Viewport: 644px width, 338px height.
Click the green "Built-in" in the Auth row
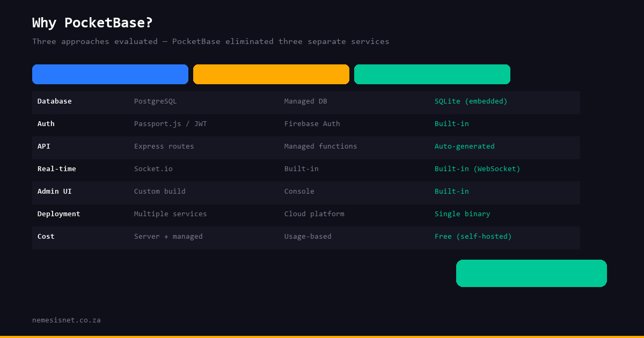(x=452, y=123)
